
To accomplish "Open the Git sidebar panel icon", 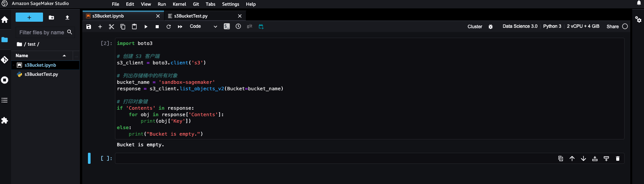I will click(x=5, y=60).
